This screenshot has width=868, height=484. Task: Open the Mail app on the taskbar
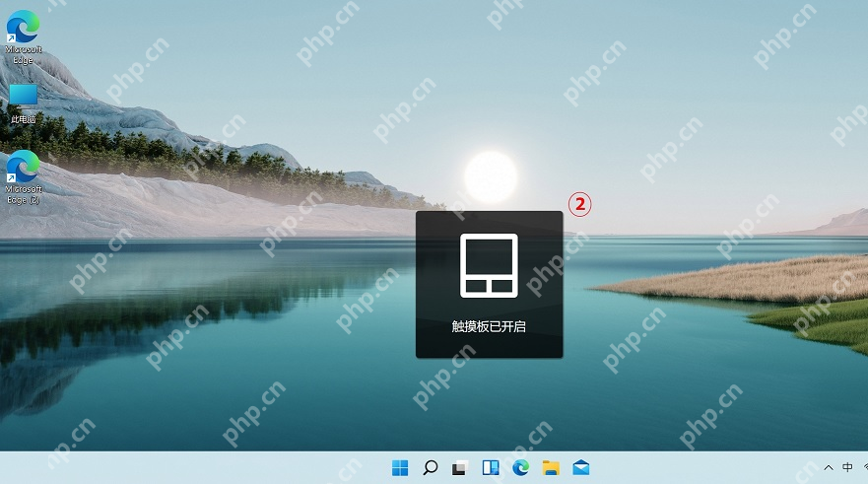(580, 468)
